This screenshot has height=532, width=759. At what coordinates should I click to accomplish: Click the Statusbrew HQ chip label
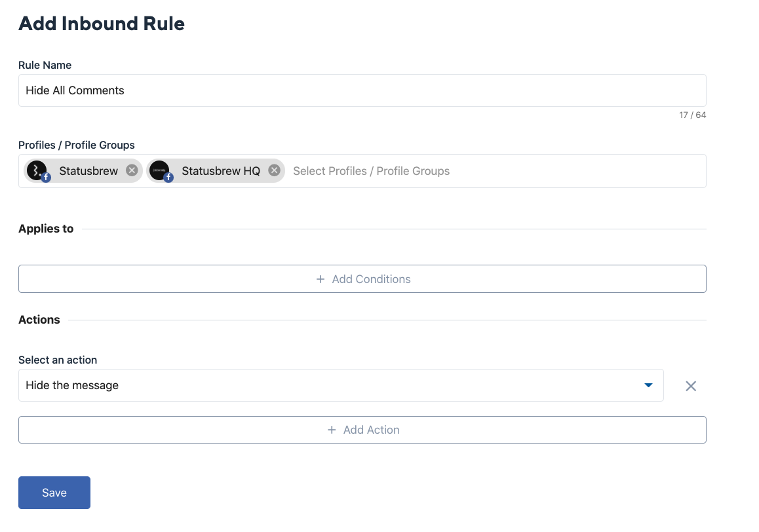click(221, 171)
